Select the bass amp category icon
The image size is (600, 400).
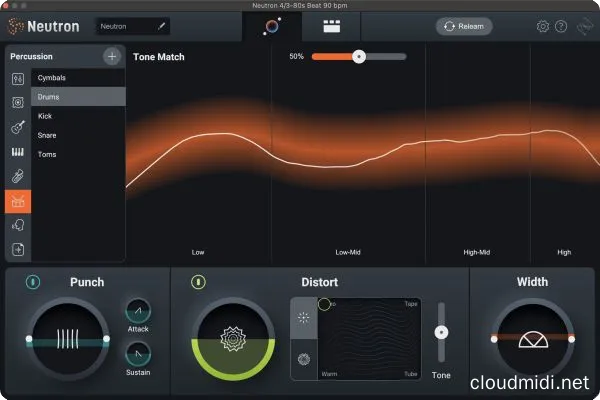(x=18, y=103)
